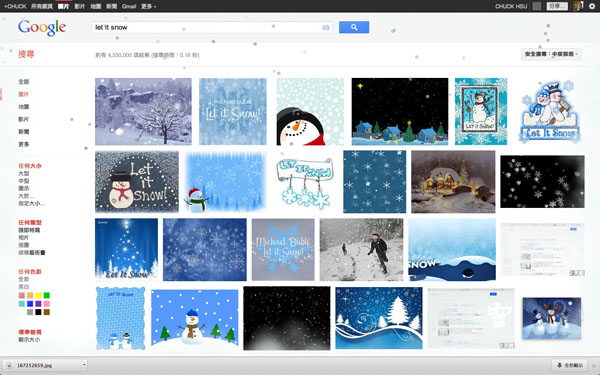This screenshot has height=375, width=600.
Task: Pick the brown color swatch
Action: point(47,312)
